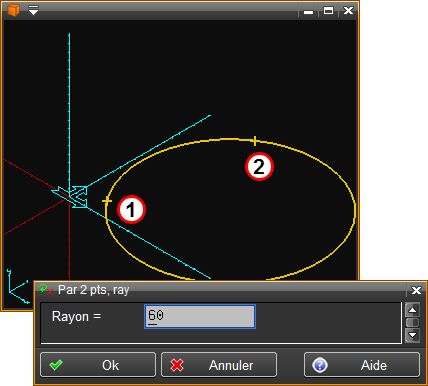This screenshot has height=386, width=428.
Task: Open the white dropdown arrow menu in title bar
Action: (33, 10)
